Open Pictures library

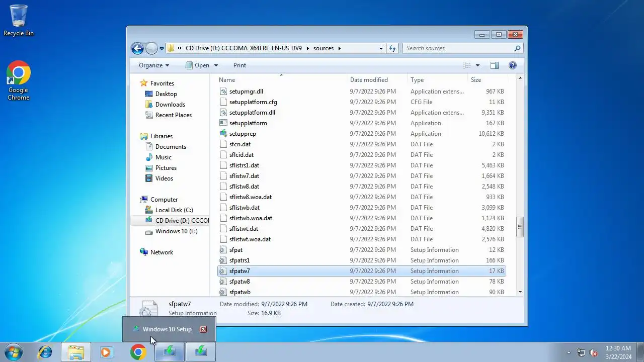166,168
